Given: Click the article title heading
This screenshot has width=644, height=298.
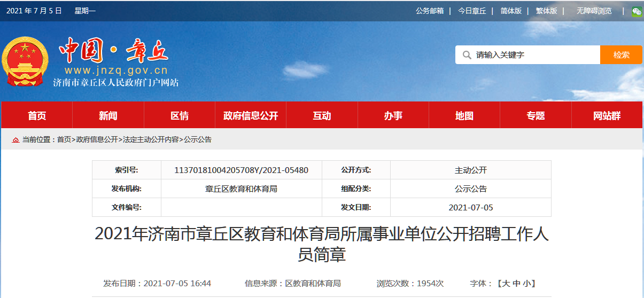Looking at the screenshot, I should tap(322, 244).
